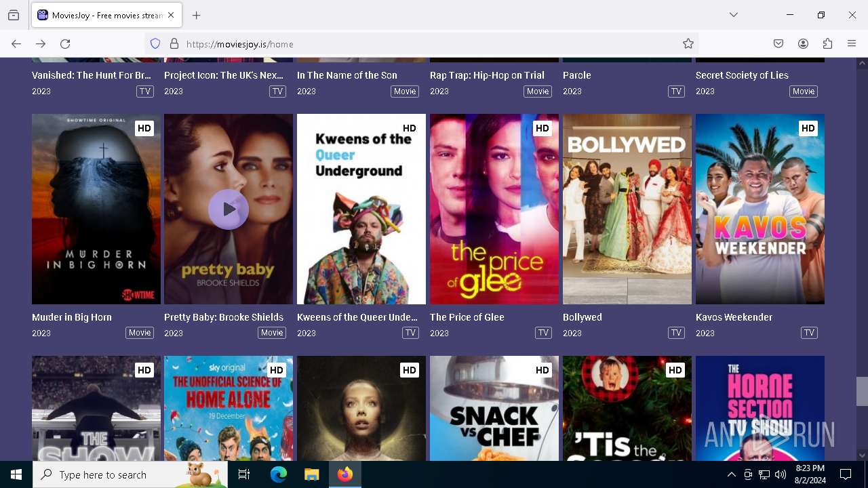The width and height of the screenshot is (868, 488).
Task: Open the Firefox account icon
Action: click(x=803, y=44)
